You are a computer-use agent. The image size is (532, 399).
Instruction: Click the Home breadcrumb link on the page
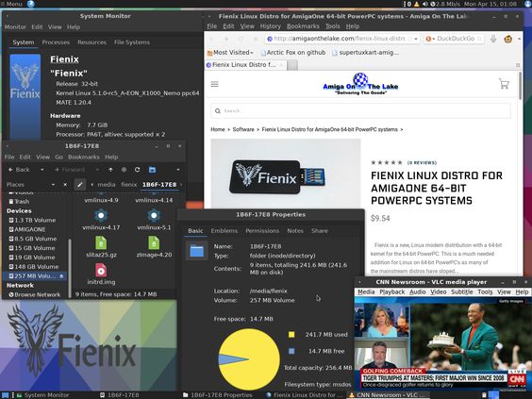(x=218, y=129)
